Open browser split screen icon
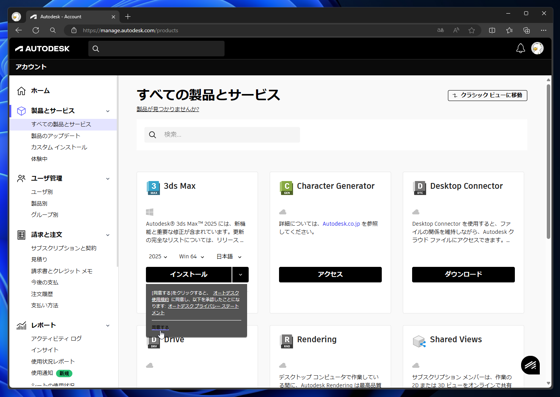Viewport: 560px width, 397px height. click(x=492, y=30)
